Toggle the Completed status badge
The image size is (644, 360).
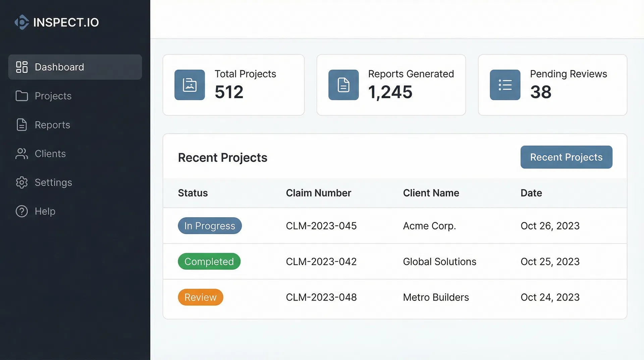coord(209,261)
